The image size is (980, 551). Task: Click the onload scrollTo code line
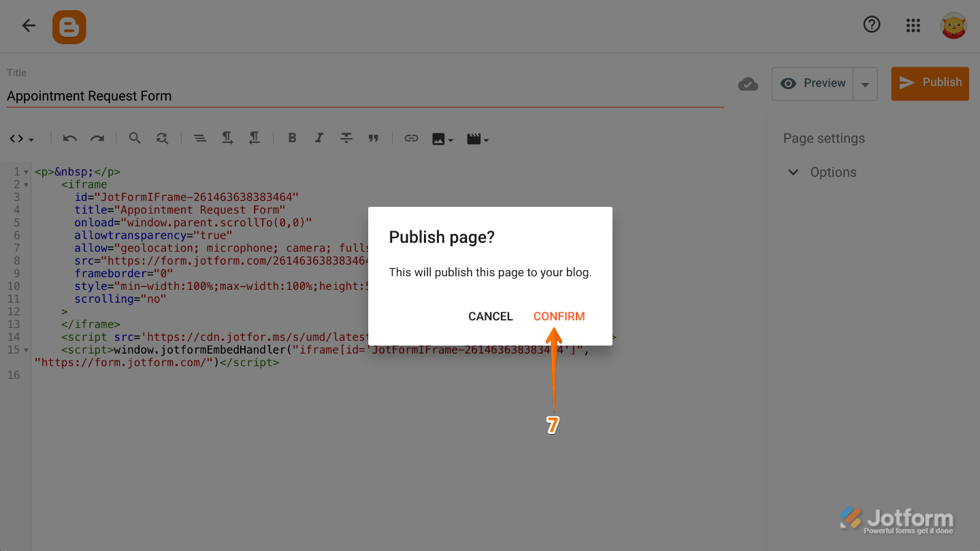pos(193,222)
